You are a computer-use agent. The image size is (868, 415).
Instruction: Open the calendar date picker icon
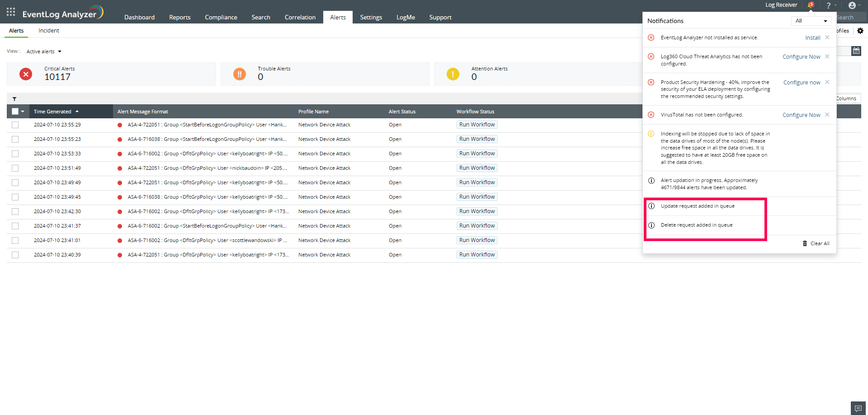point(856,51)
